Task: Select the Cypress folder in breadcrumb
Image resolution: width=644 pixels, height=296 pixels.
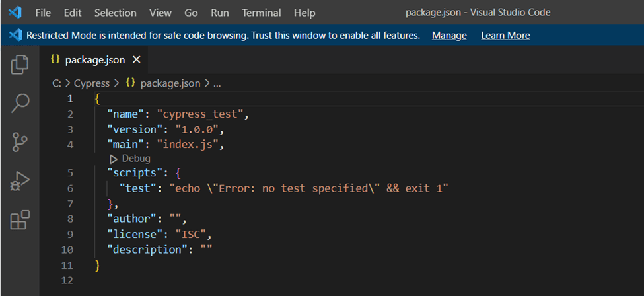Action: pos(92,83)
